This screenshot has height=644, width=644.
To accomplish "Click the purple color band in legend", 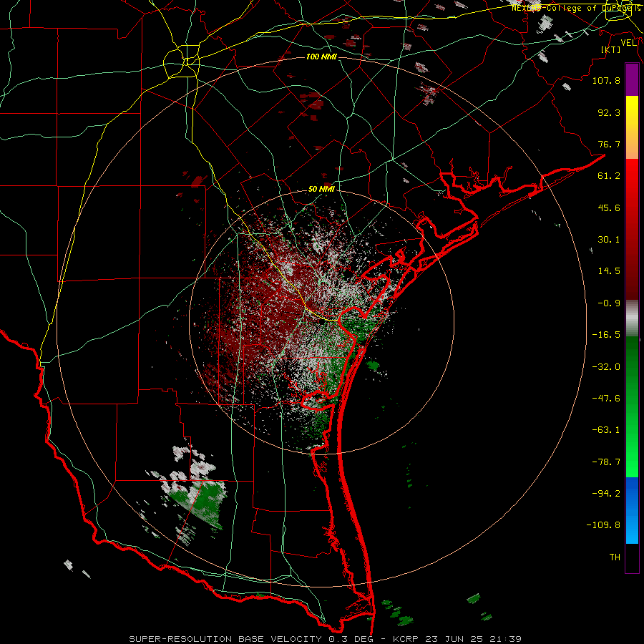I will click(632, 80).
